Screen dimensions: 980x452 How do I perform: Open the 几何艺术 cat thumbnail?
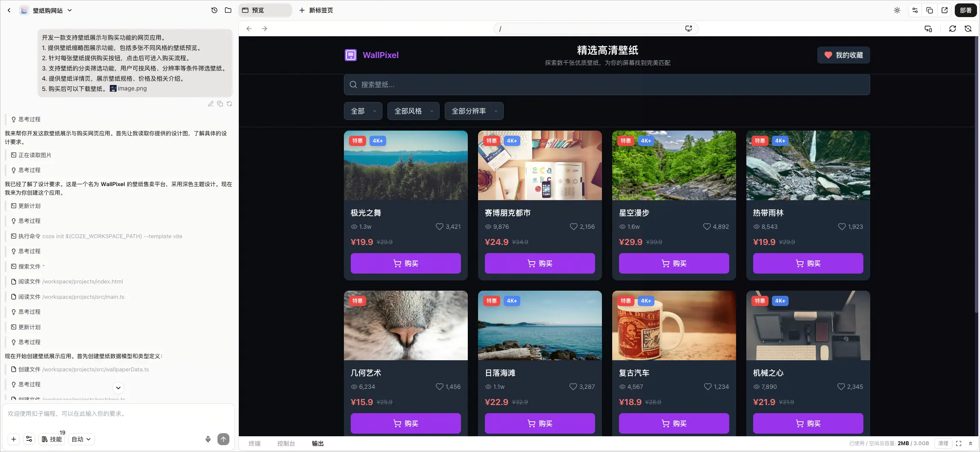click(406, 325)
